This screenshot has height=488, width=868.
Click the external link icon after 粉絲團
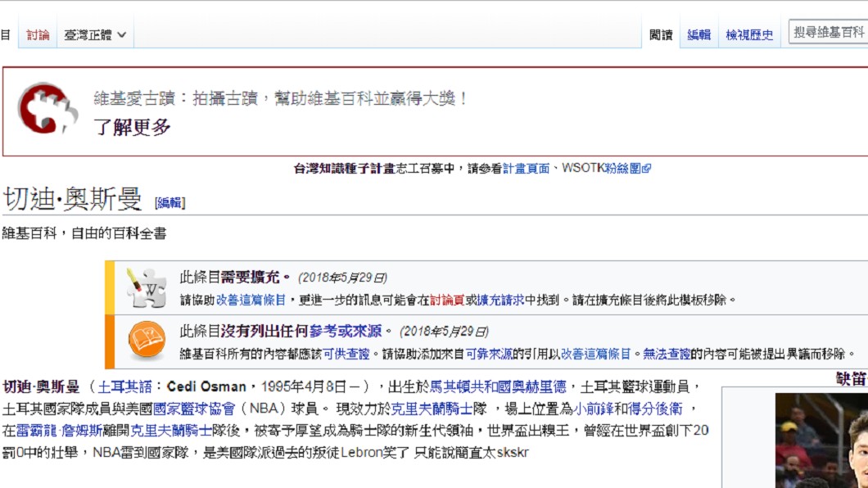click(x=647, y=168)
